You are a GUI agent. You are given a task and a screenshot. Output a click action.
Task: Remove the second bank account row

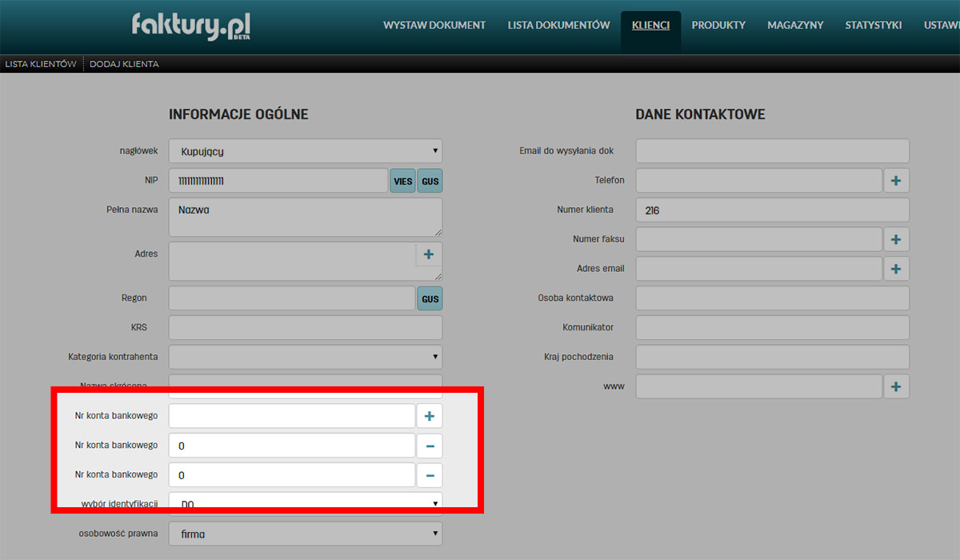pos(429,446)
